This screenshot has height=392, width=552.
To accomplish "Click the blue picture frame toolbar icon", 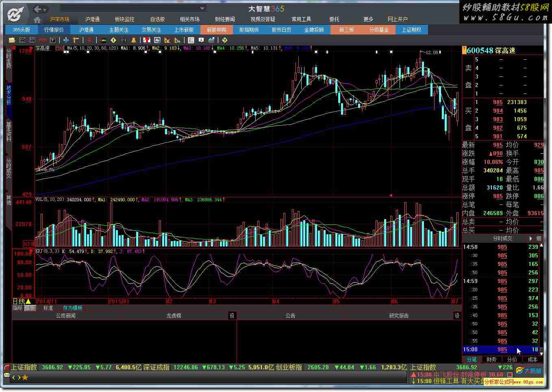I will [157, 40].
